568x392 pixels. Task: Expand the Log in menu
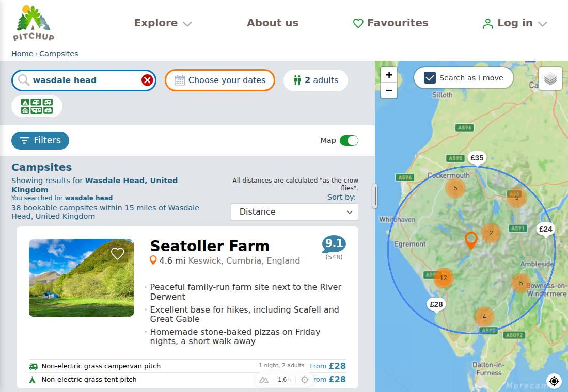[514, 23]
